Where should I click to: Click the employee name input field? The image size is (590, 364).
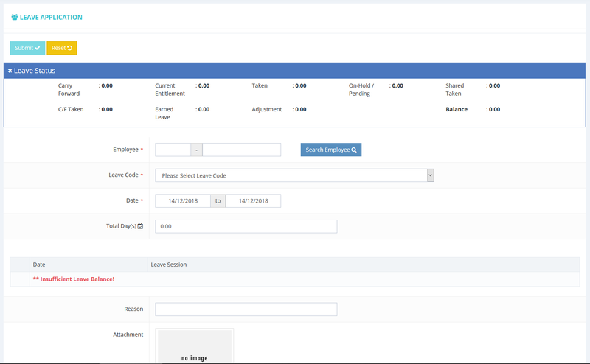pos(241,150)
